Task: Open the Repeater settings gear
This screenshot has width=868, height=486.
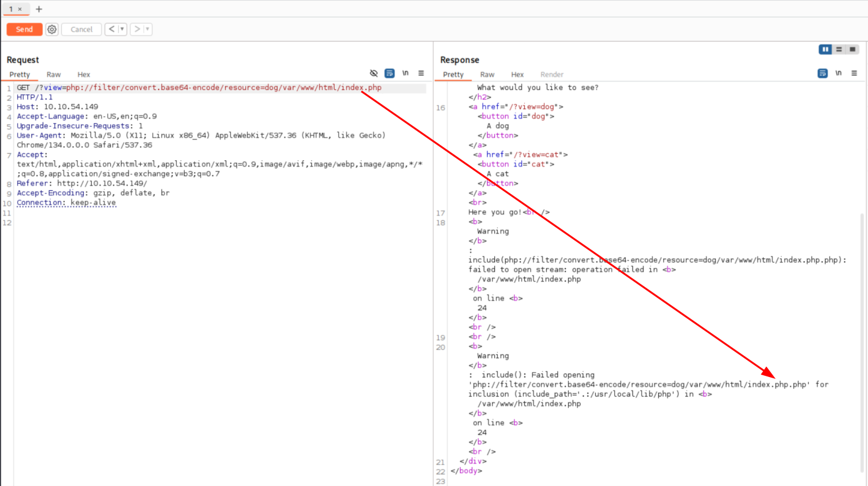Action: [x=52, y=29]
